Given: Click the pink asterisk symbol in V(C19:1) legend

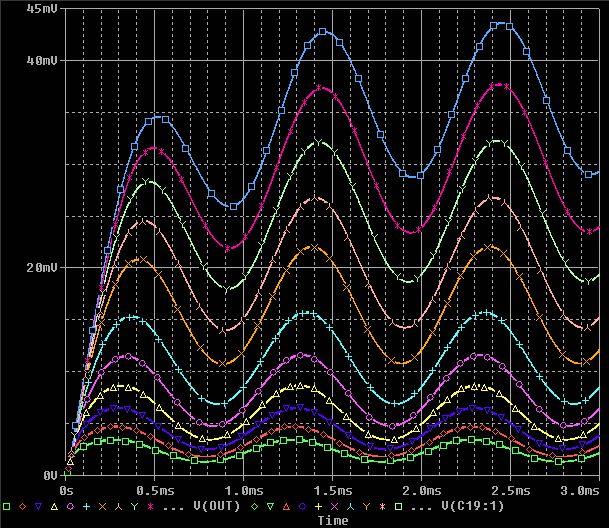Looking at the screenshot, I should tap(383, 506).
